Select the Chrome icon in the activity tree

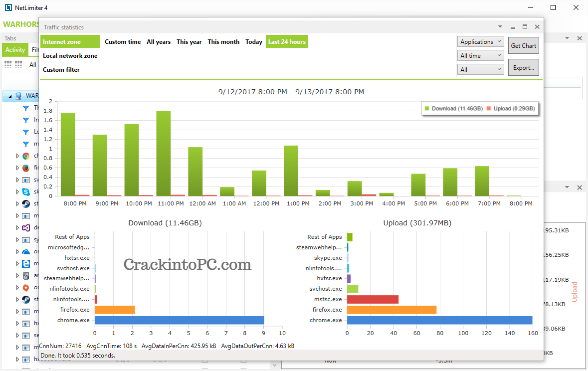click(26, 156)
